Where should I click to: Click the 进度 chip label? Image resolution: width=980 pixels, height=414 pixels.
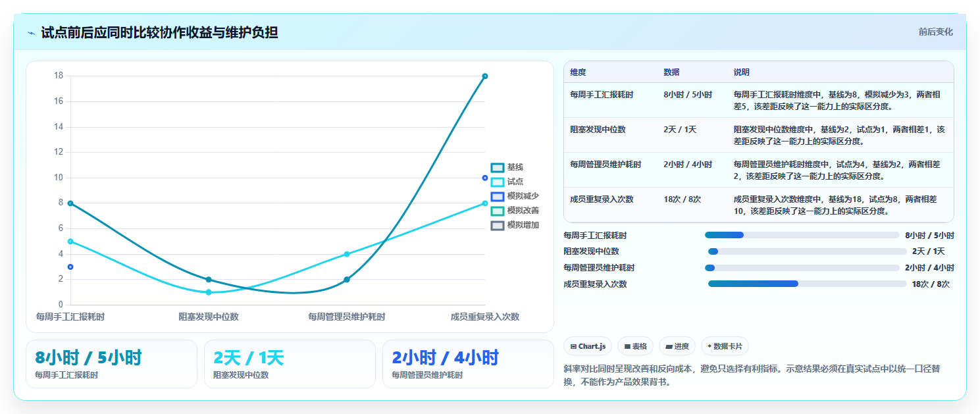[681, 346]
